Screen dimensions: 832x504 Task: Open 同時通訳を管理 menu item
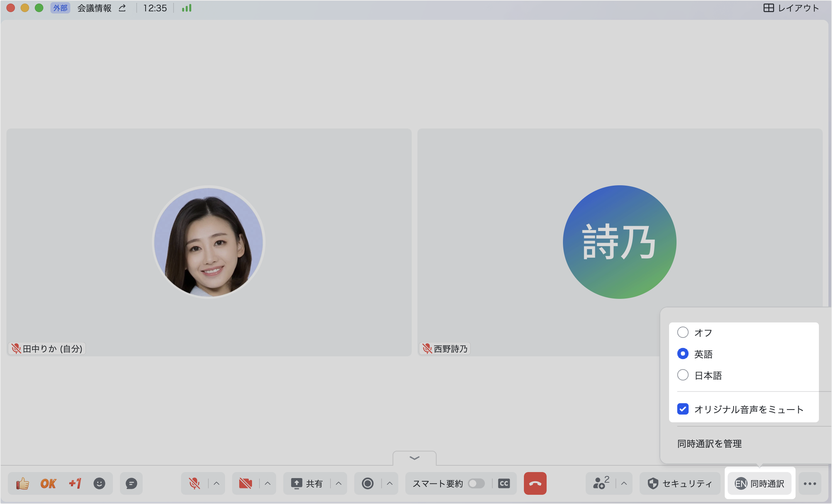pos(710,444)
